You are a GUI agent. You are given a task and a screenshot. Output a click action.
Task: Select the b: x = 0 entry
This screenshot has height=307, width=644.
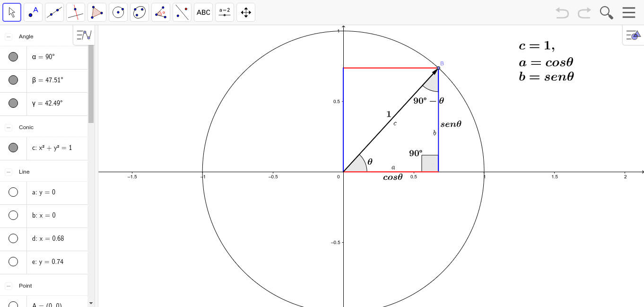tap(57, 215)
